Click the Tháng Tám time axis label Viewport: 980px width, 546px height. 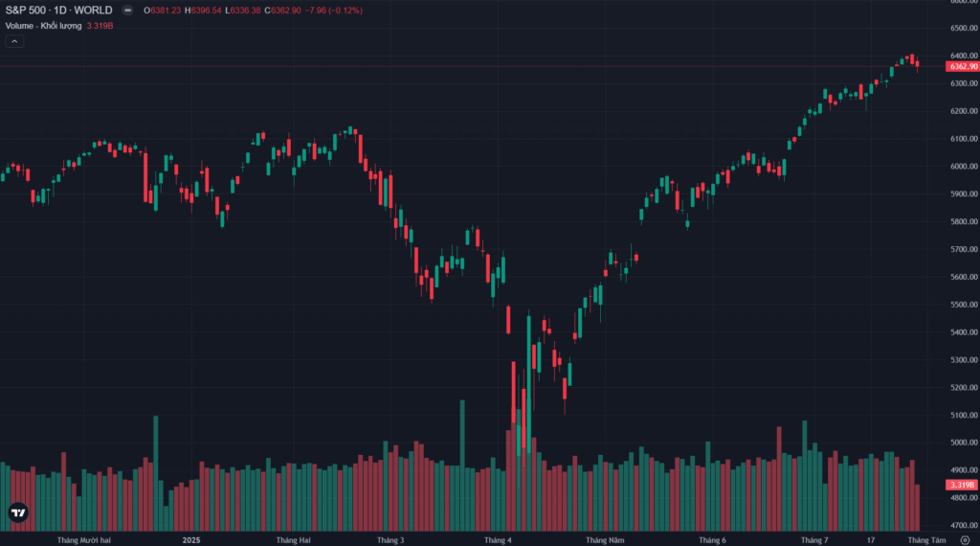[926, 540]
